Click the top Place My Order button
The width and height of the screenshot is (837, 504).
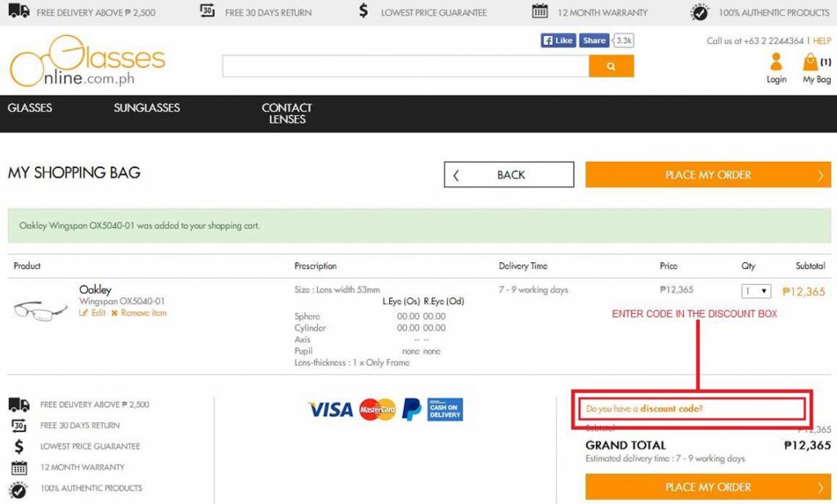point(708,175)
